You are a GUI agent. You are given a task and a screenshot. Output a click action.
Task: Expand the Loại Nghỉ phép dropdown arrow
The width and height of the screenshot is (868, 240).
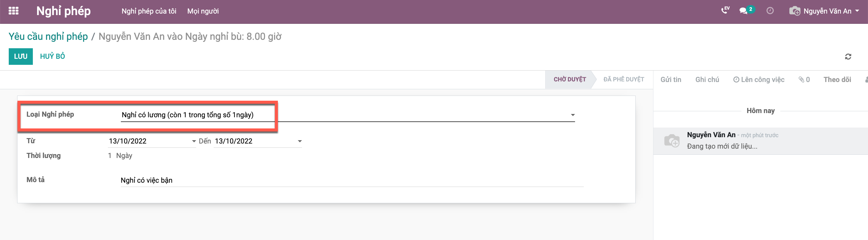pyautogui.click(x=573, y=115)
